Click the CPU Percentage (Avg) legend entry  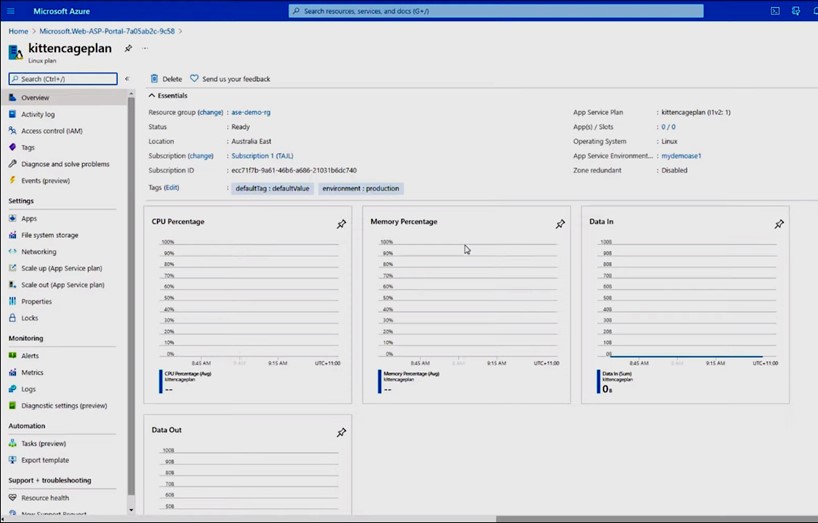pyautogui.click(x=187, y=373)
